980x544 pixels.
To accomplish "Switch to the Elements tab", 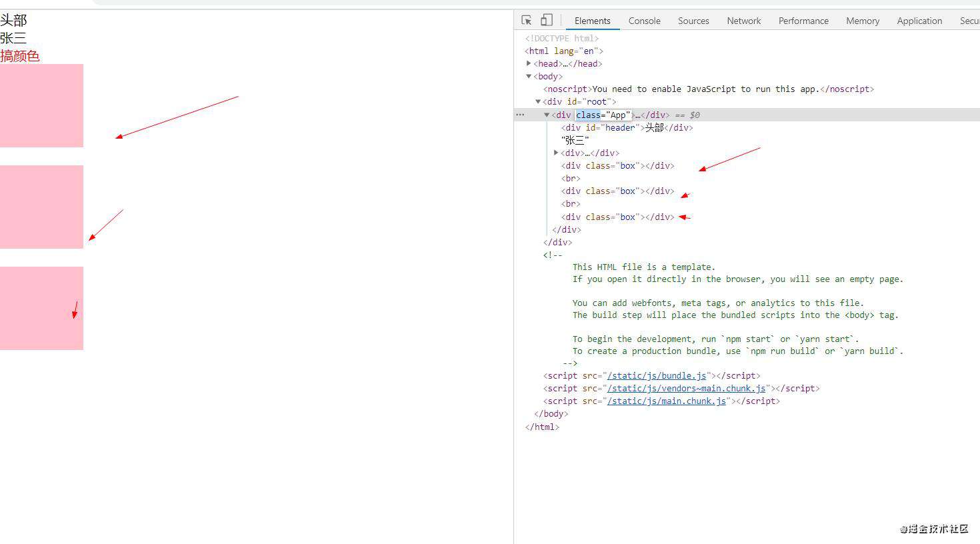I will tap(593, 21).
